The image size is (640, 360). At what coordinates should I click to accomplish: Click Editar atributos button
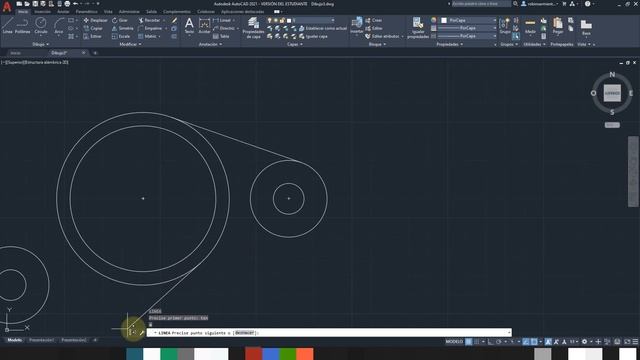pyautogui.click(x=384, y=36)
